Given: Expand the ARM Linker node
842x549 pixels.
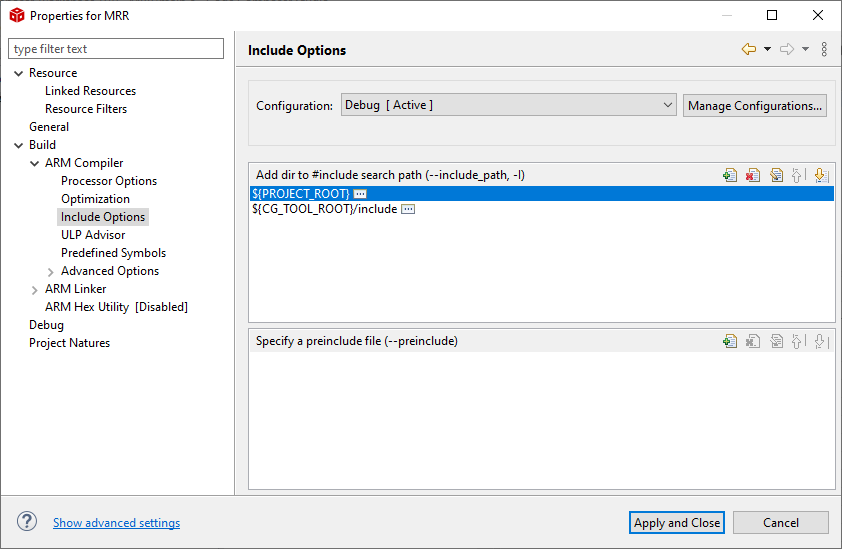Looking at the screenshot, I should 34,290.
